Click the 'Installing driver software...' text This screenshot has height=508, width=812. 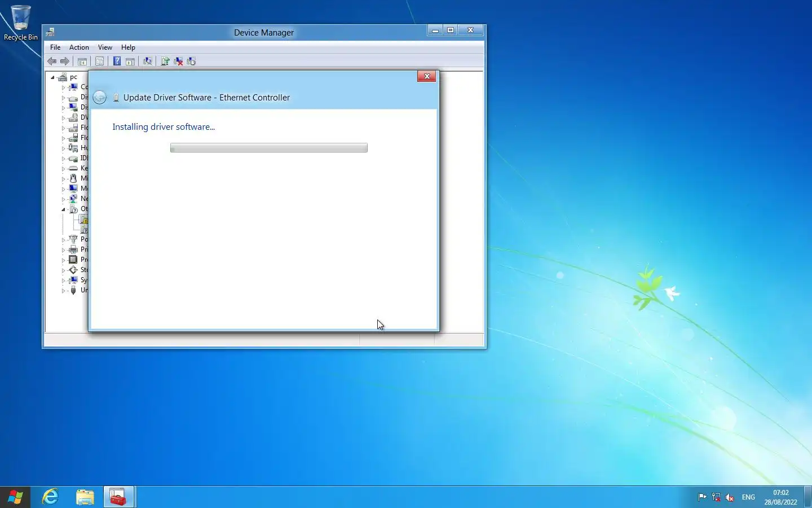(x=164, y=127)
